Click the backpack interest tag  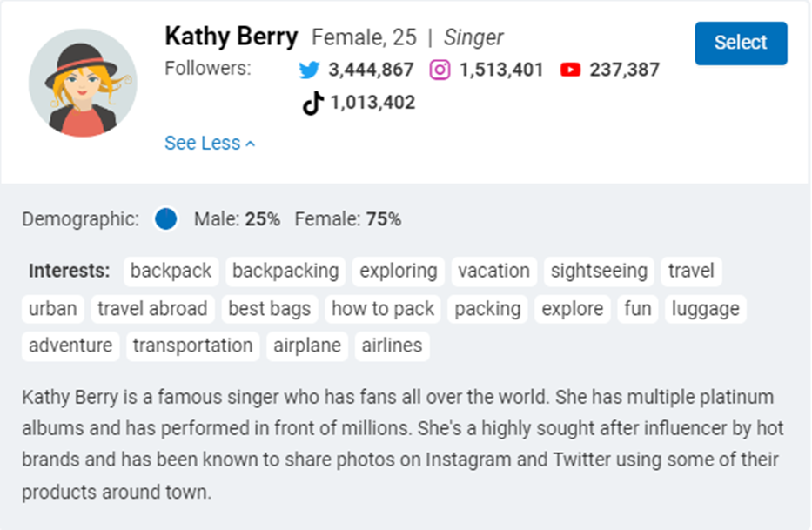[x=171, y=271]
